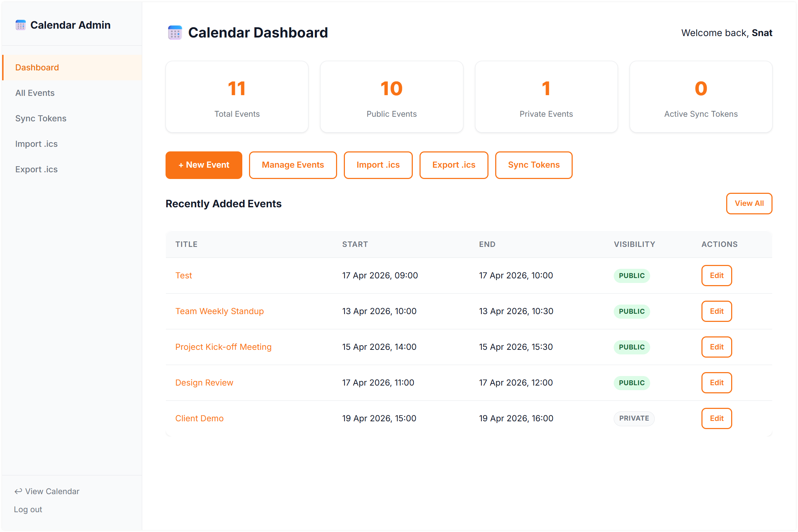Click View All recently added events
This screenshot has height=532, width=798.
[749, 203]
